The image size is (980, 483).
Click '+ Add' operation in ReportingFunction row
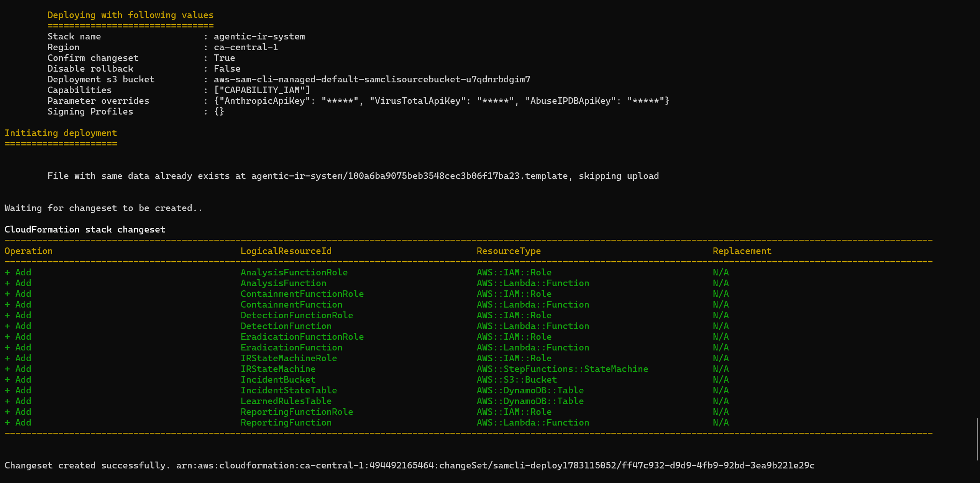point(18,422)
